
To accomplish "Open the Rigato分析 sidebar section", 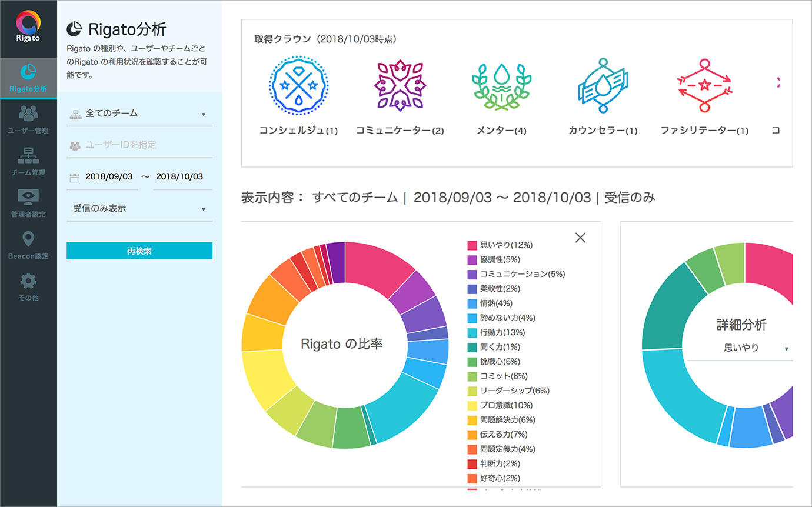I will tap(28, 78).
